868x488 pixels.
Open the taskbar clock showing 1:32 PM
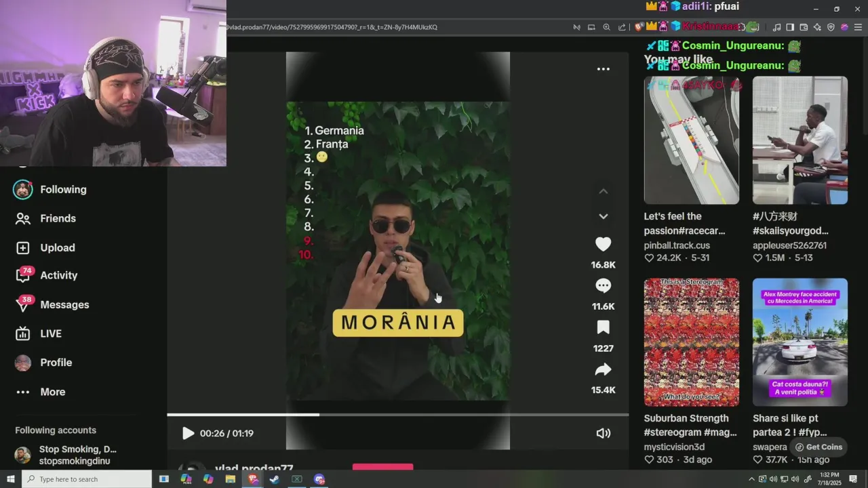click(x=829, y=479)
